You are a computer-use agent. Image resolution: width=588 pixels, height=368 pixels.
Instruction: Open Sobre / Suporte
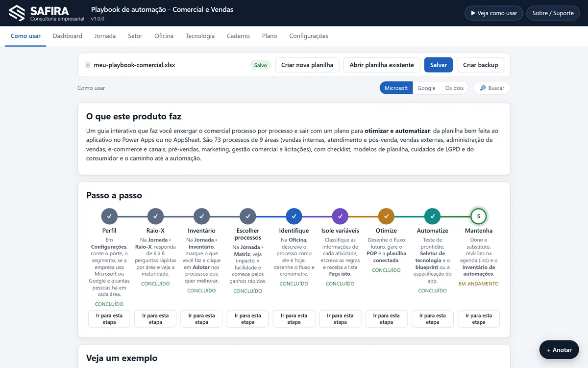click(x=553, y=13)
